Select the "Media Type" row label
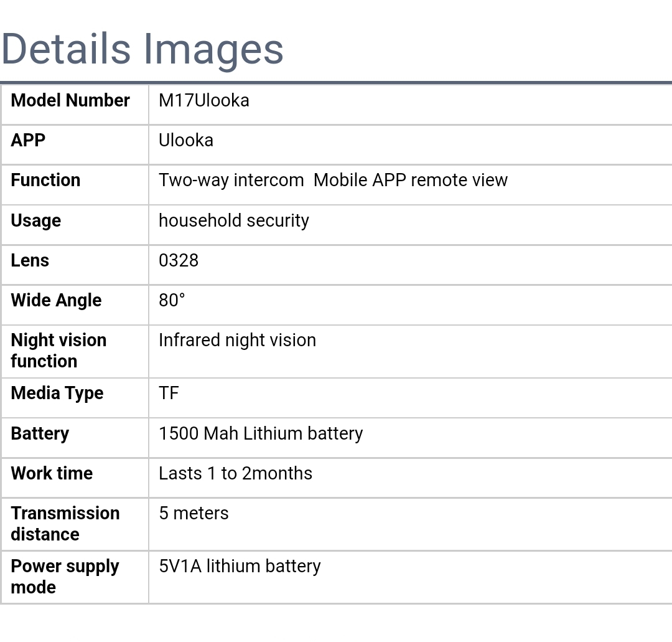The image size is (672, 642). pos(57,393)
